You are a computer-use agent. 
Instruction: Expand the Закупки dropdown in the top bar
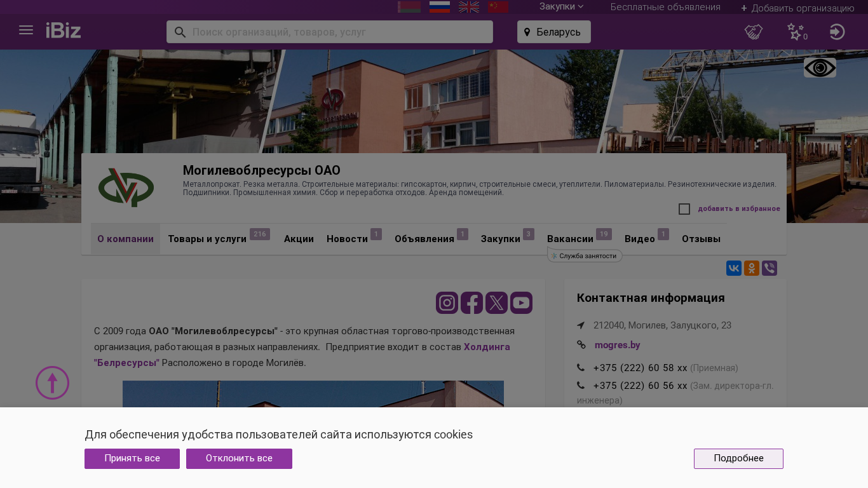(x=561, y=6)
